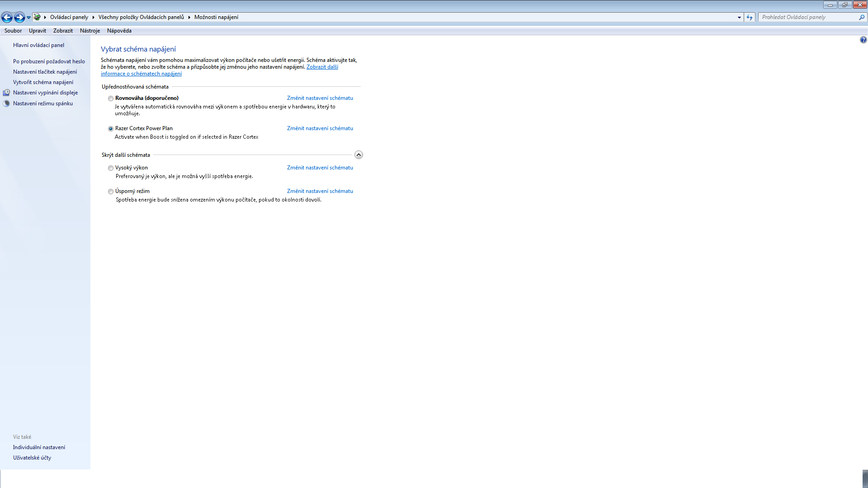Open the Nástroje menu

click(x=90, y=31)
